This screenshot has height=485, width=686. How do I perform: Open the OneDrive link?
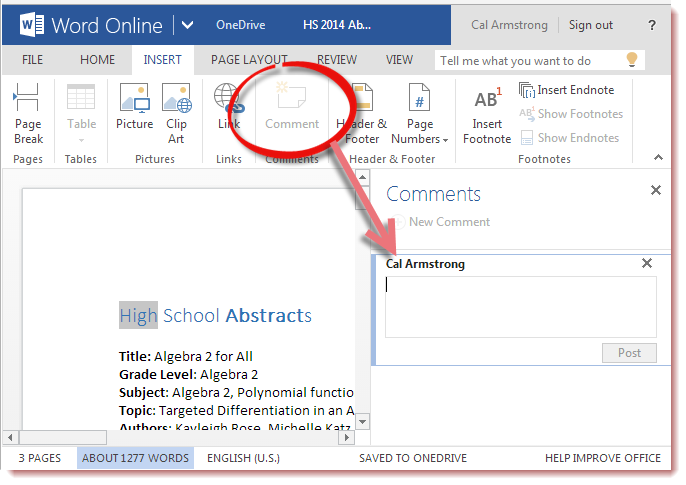(241, 25)
